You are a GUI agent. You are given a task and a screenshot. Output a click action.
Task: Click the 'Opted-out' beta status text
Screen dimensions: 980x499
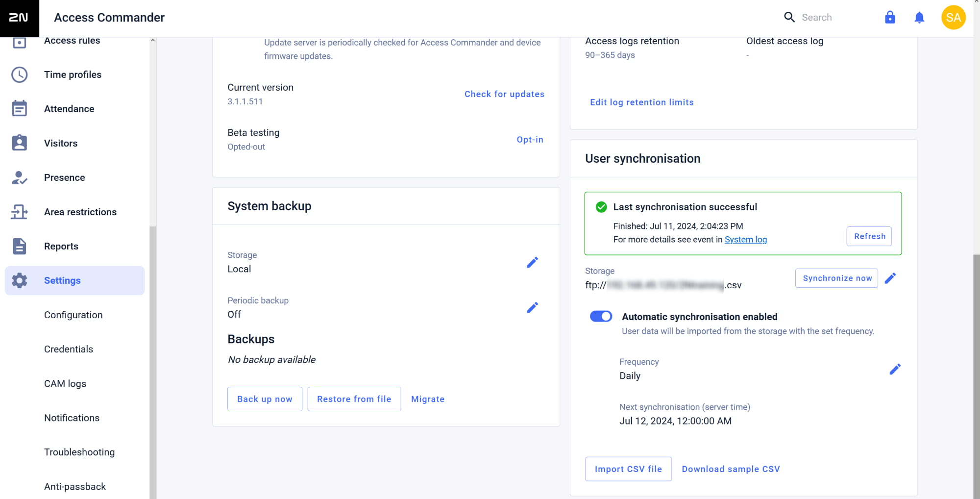click(x=246, y=147)
